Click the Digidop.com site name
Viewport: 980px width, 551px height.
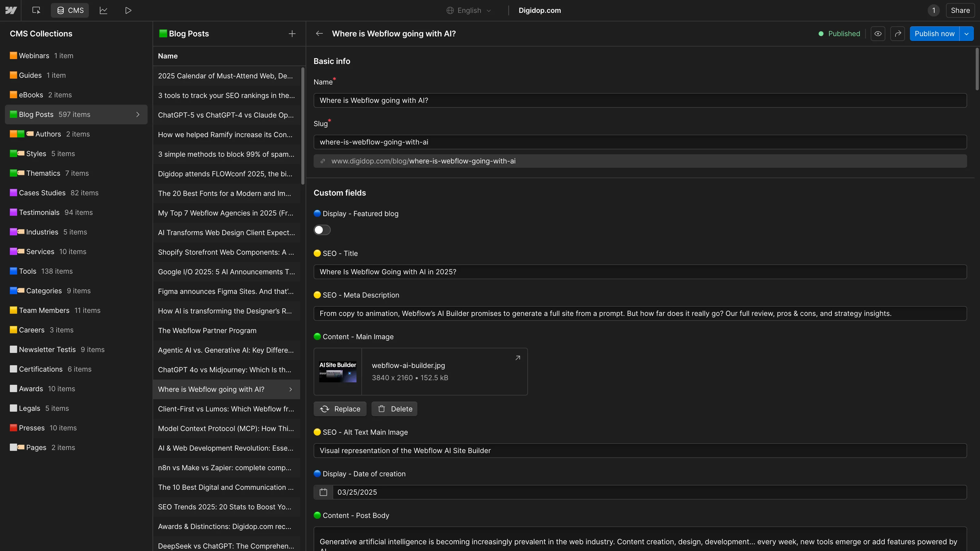[x=539, y=10]
